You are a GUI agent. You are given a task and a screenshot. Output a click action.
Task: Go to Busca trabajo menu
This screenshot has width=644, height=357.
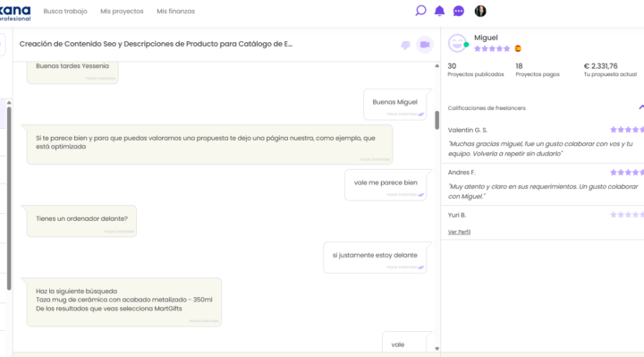(x=65, y=11)
